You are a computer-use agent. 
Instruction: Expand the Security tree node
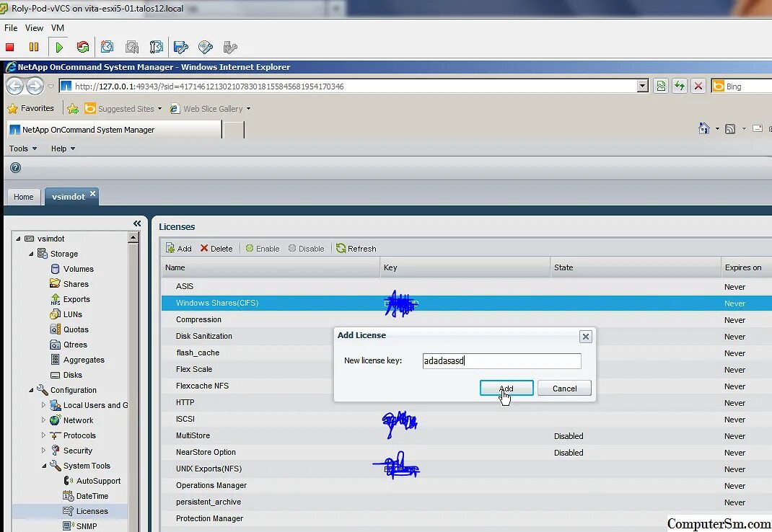[x=43, y=451]
